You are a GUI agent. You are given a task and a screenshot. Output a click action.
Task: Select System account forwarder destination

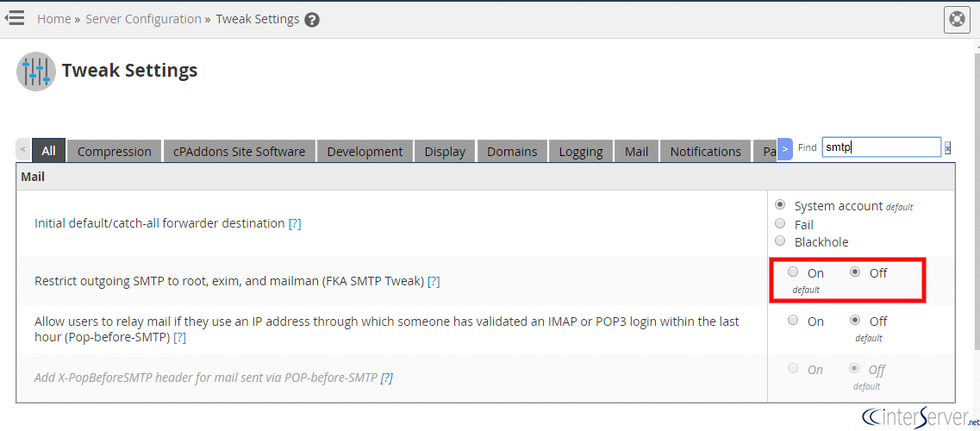[x=780, y=205]
